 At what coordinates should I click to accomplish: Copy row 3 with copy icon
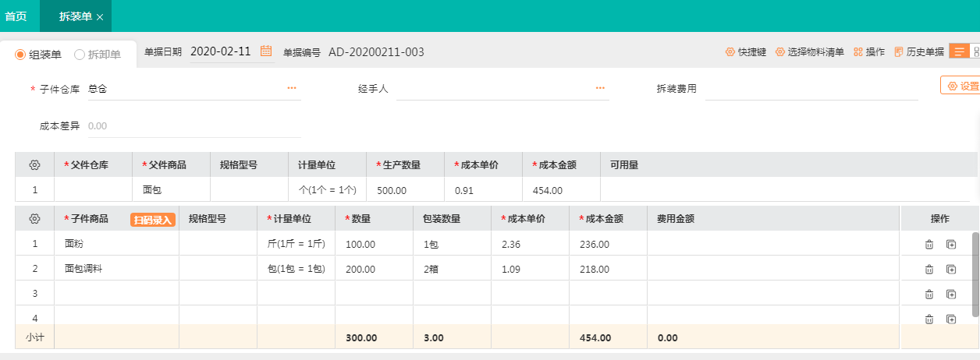951,294
